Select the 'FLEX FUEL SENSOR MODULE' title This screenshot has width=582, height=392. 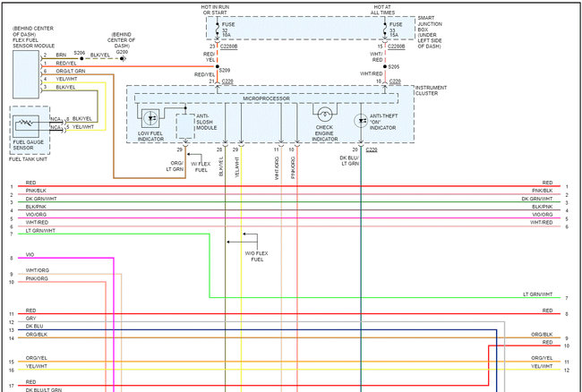(x=33, y=43)
